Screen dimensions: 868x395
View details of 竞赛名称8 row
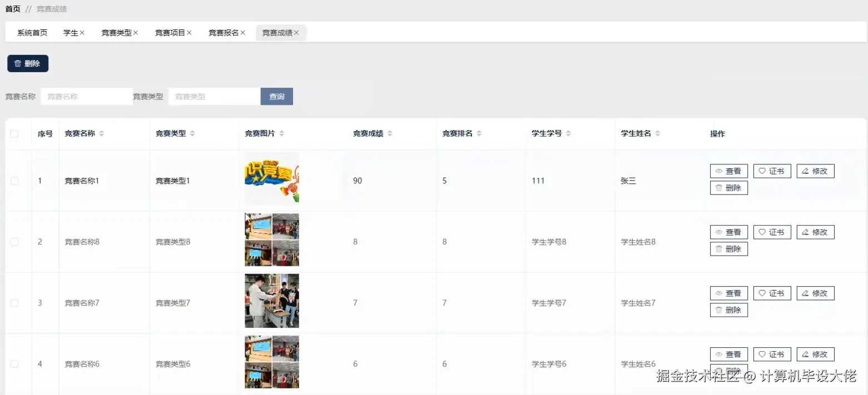(729, 232)
